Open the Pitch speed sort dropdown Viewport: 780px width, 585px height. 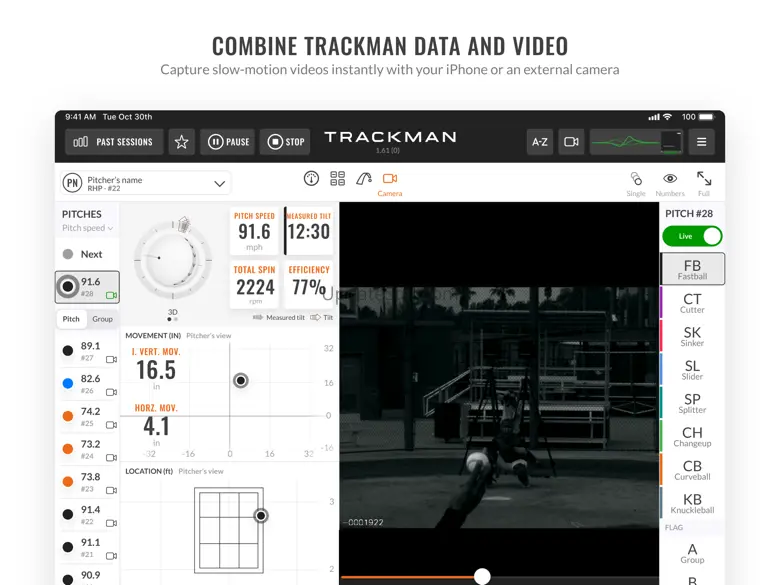click(x=88, y=228)
